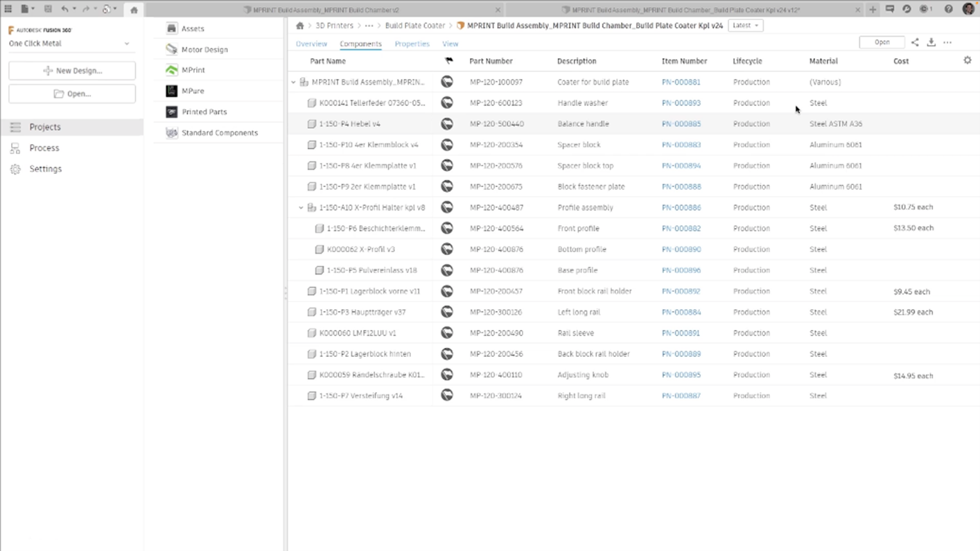Collapse the 1-150-A10 X-Profil Halter row
980x551 pixels.
pyautogui.click(x=301, y=207)
